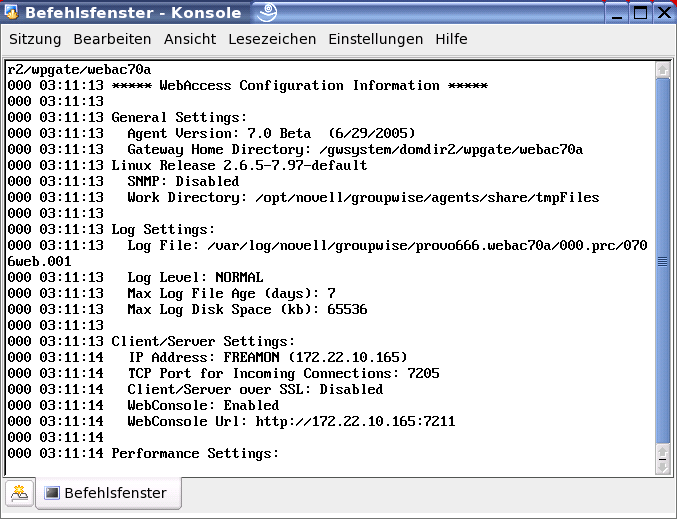Click the 'Log Settings:' heading
The width and height of the screenshot is (677, 519).
tap(163, 229)
